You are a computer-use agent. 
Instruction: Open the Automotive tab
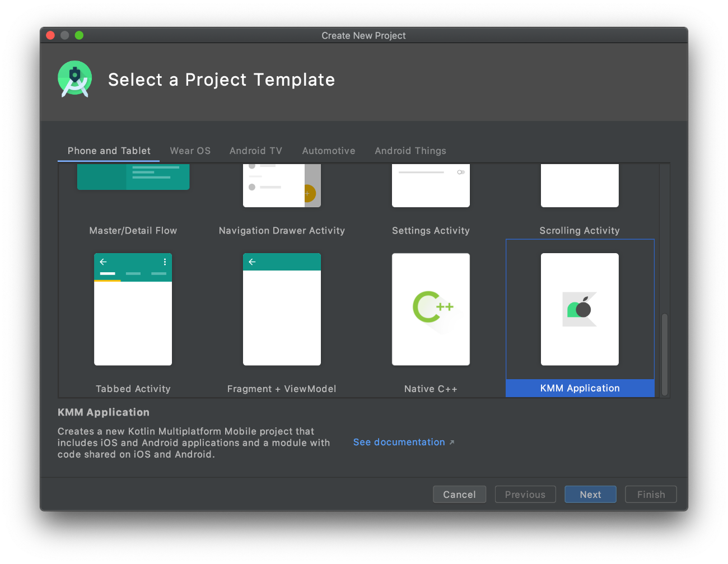tap(329, 151)
